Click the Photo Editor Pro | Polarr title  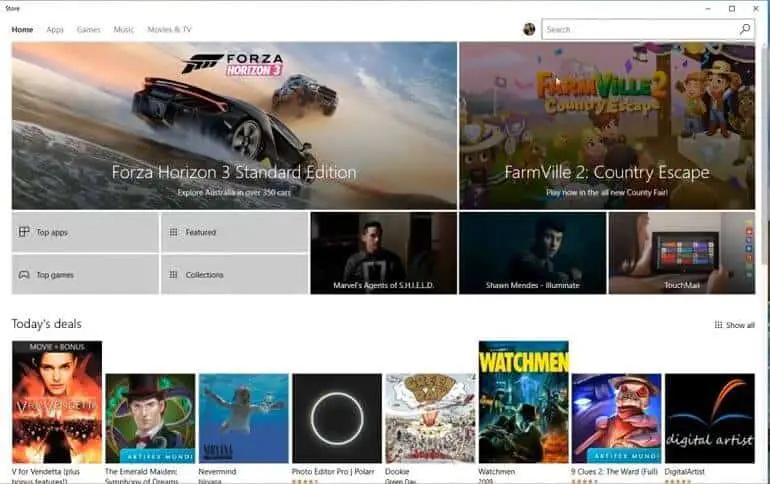pyautogui.click(x=333, y=471)
